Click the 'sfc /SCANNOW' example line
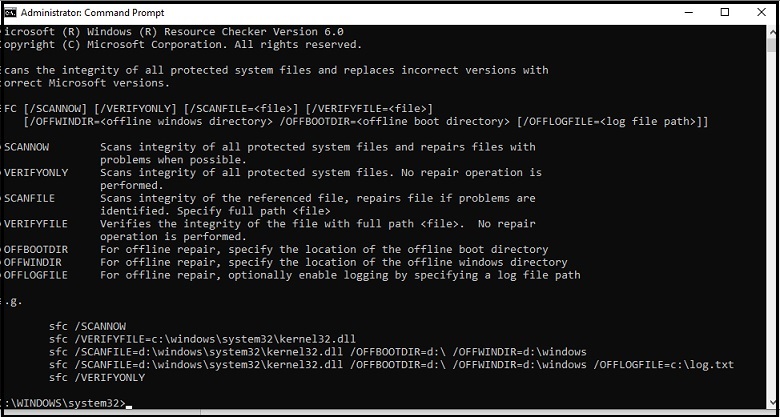Viewport: 780px width, 417px height. (x=88, y=326)
